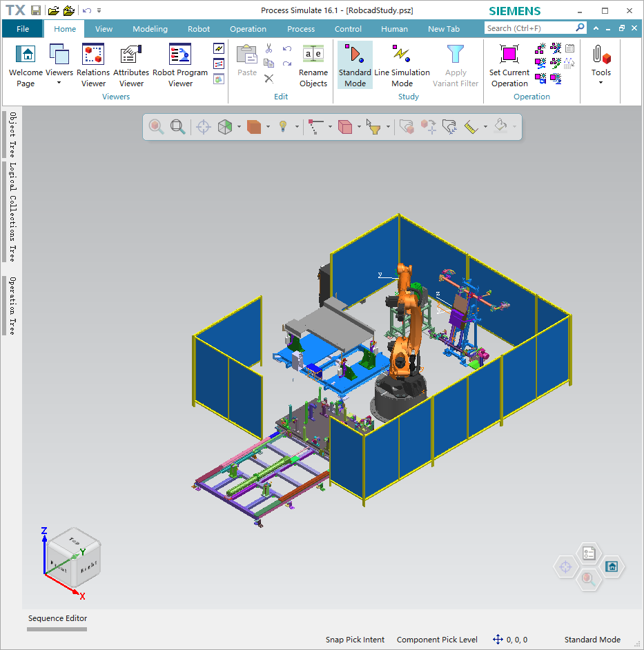Open the light bulb display dropdown arrow

[297, 127]
